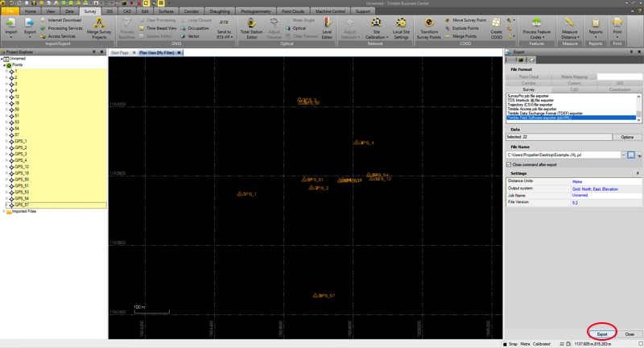Click the Close button in Export panel
The width and height of the screenshot is (644, 348).
coord(630,334)
